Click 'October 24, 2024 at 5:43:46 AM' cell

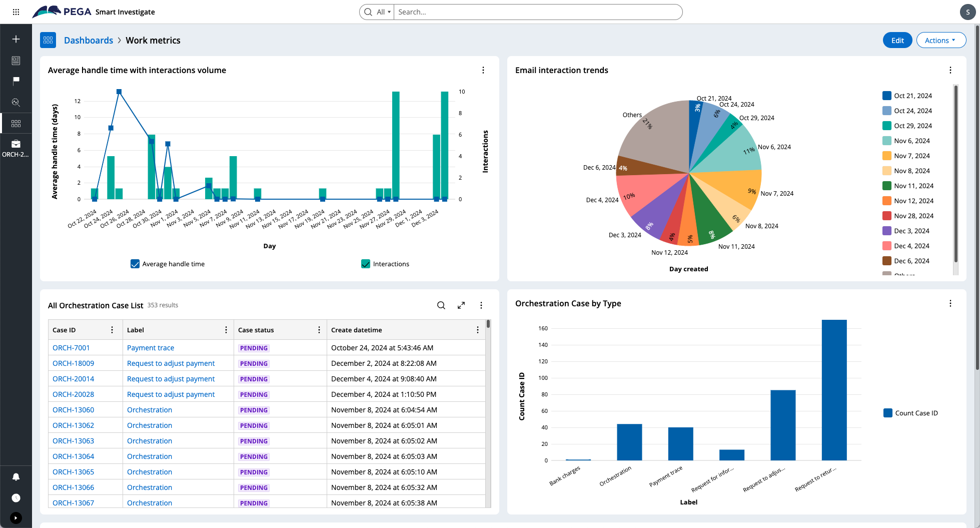pyautogui.click(x=382, y=348)
